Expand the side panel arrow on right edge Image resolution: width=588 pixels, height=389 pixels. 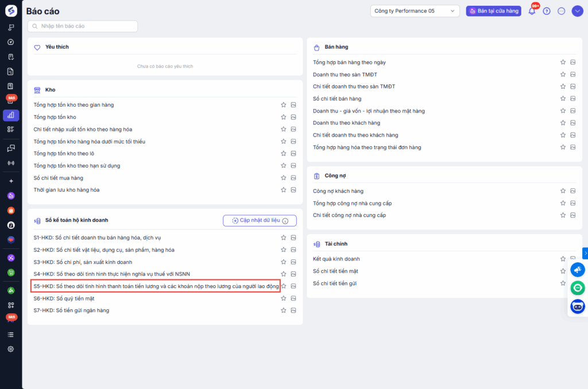[x=585, y=253]
